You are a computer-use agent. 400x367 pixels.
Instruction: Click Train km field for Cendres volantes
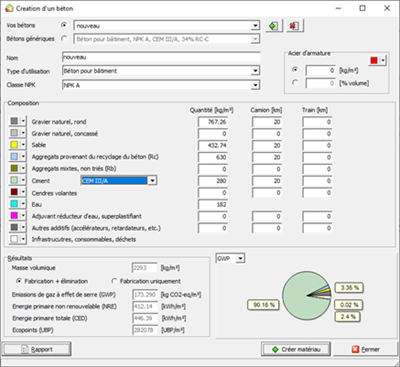[x=317, y=193]
